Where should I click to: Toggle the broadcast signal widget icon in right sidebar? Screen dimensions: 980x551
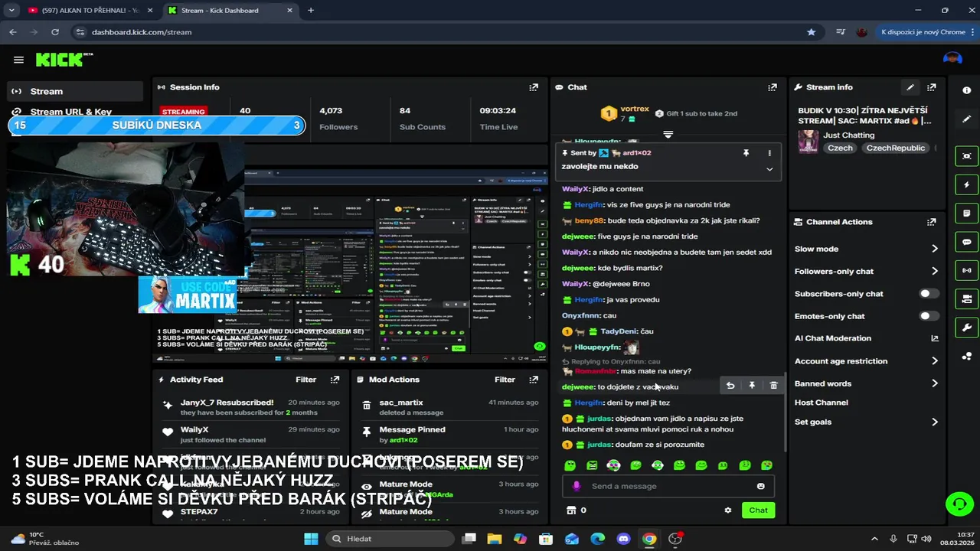966,270
